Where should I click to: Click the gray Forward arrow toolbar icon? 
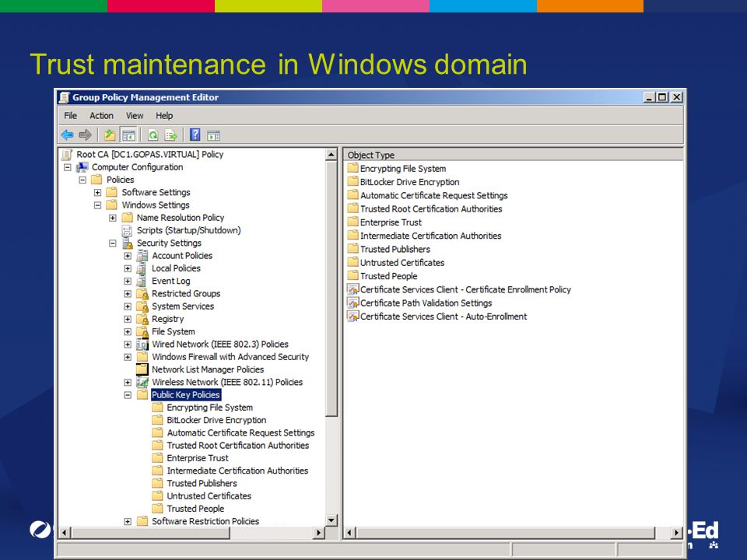point(86,135)
